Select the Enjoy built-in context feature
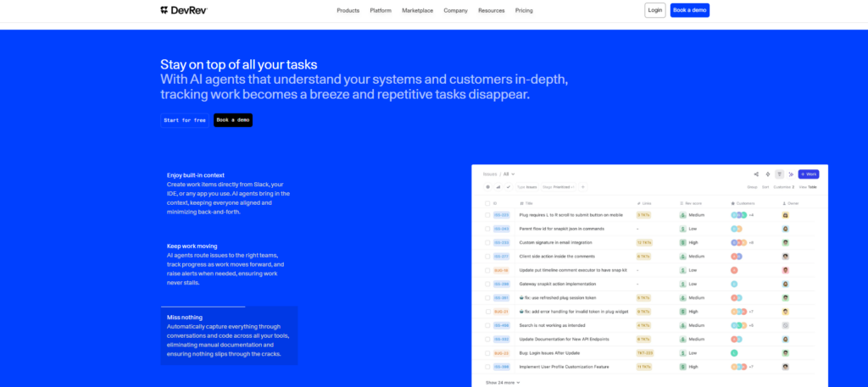 [229, 193]
